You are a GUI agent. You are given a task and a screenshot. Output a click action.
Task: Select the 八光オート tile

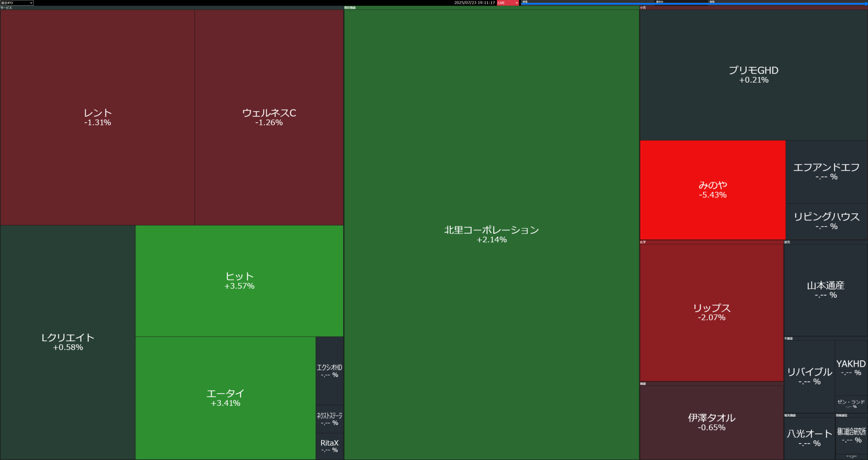[809, 438]
